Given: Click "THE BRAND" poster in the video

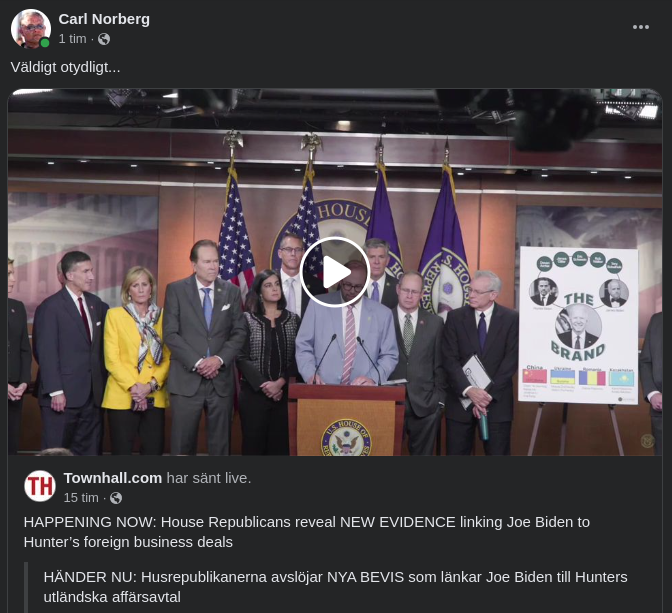Looking at the screenshot, I should (x=578, y=326).
